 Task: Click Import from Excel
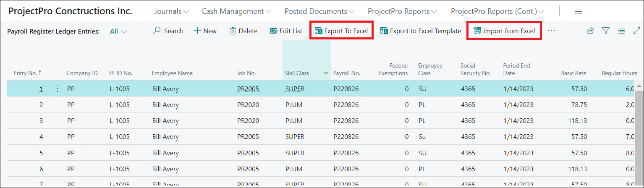[x=504, y=31]
